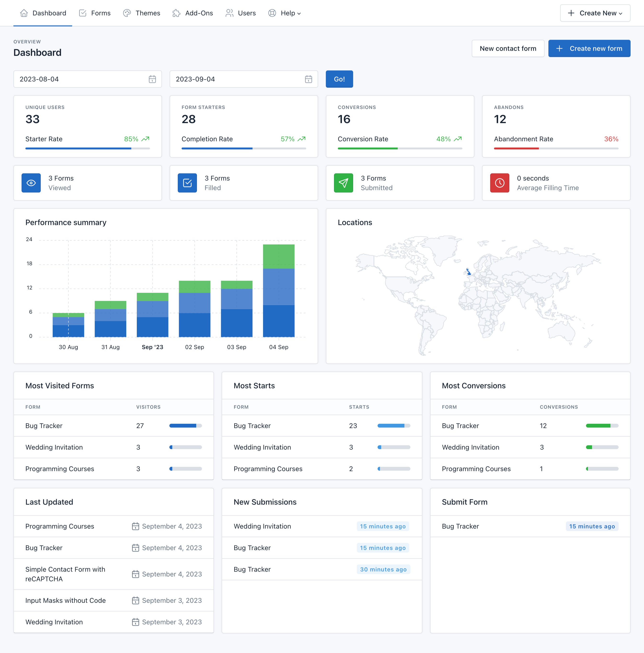Select the Dashboard tab
644x653 pixels.
[x=49, y=13]
